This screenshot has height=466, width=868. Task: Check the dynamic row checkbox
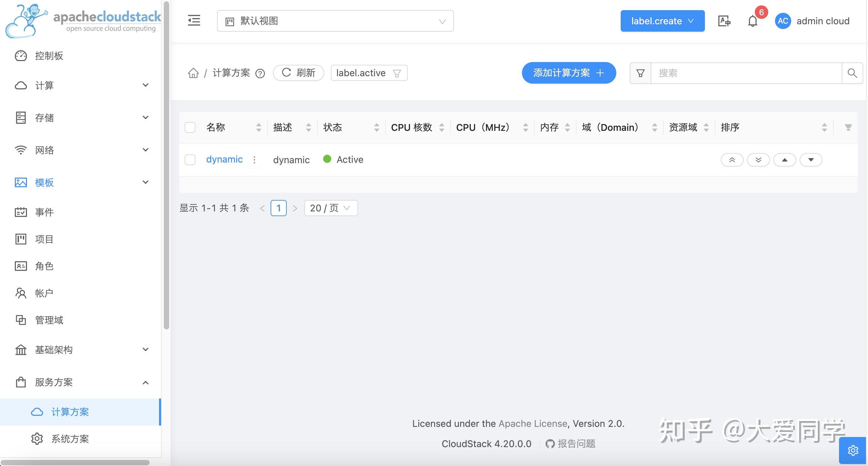190,160
